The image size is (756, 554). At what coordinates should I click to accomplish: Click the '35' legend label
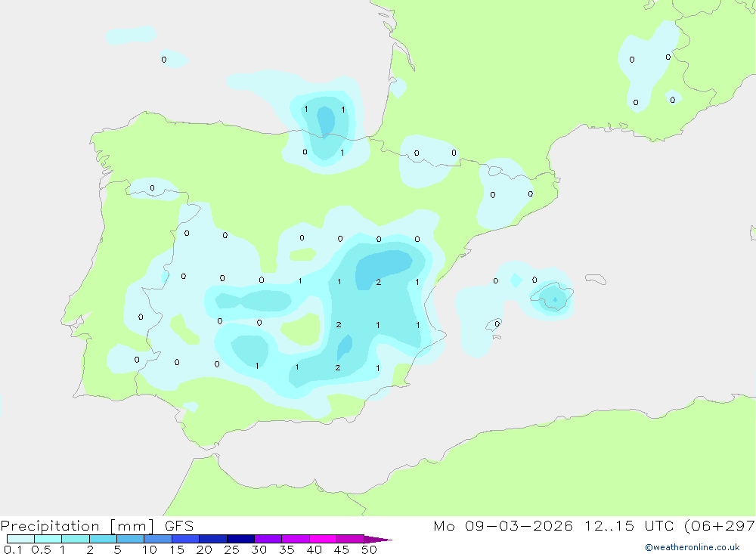pos(287,549)
